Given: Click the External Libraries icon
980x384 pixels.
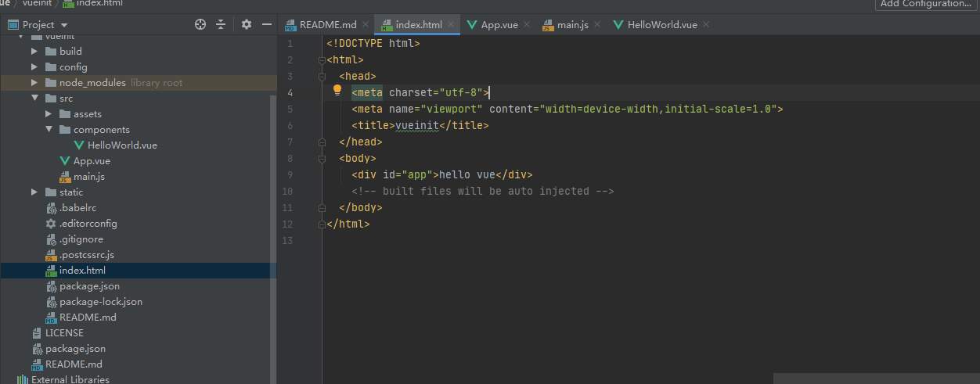Looking at the screenshot, I should pos(23,380).
